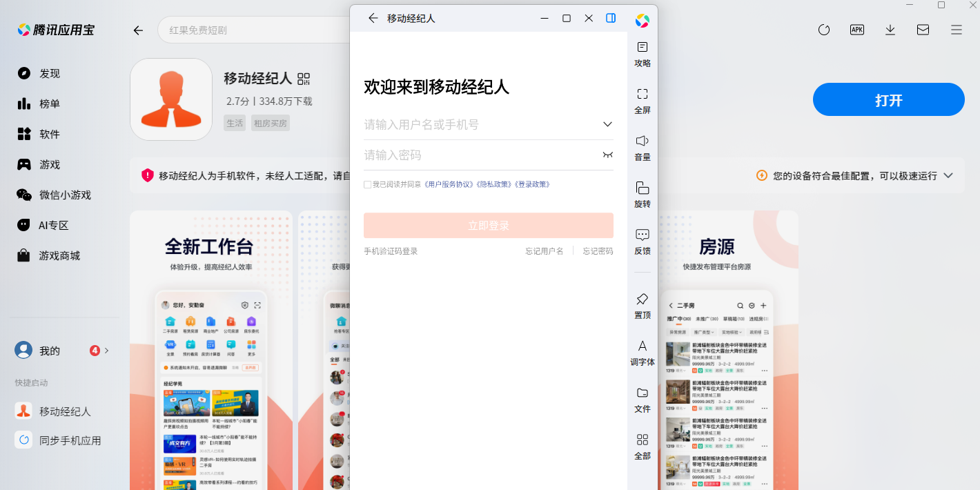Open 微信小游戏 section
The width and height of the screenshot is (980, 490).
pyautogui.click(x=54, y=195)
